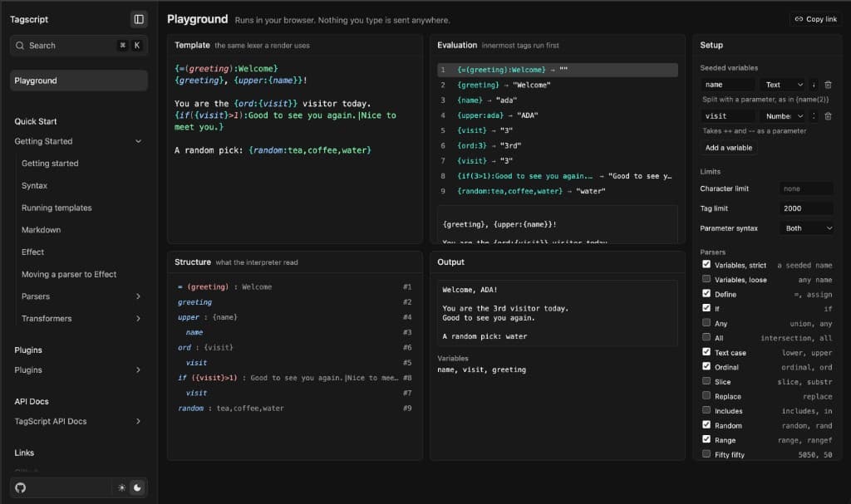This screenshot has height=504, width=851.
Task: Select evaluation row 6 {ord:3}
Action: 558,146
